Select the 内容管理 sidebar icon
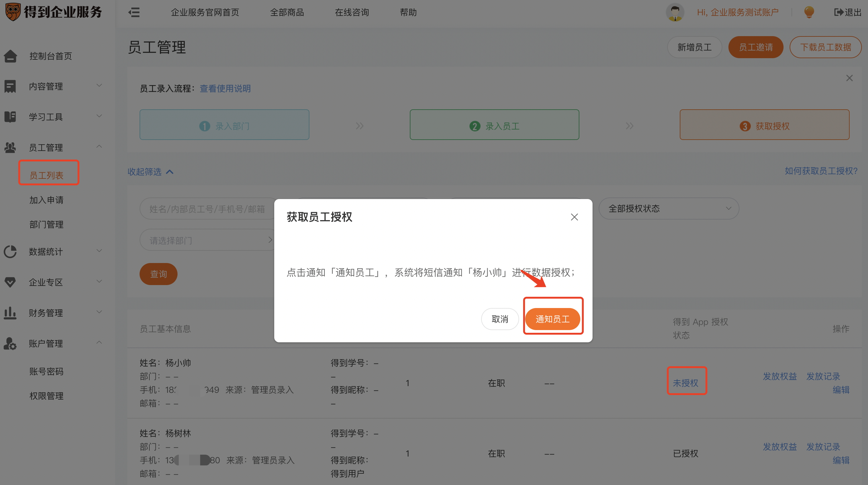Image resolution: width=868 pixels, height=485 pixels. coord(10,86)
